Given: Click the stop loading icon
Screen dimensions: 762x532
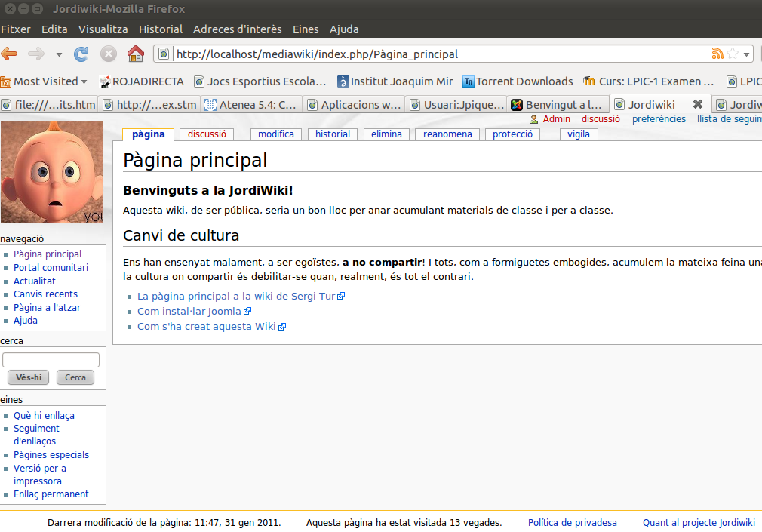Looking at the screenshot, I should [109, 54].
